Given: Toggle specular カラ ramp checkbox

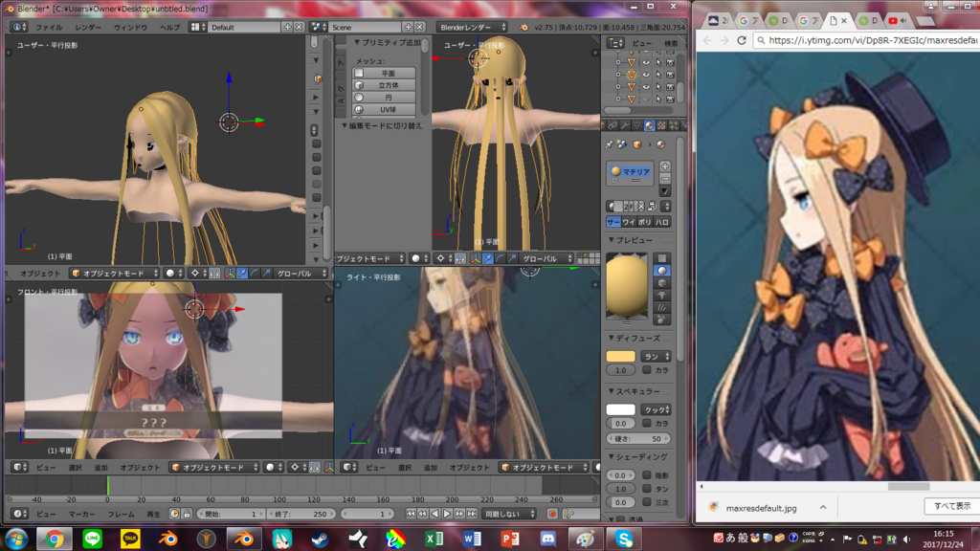Looking at the screenshot, I should pos(647,423).
